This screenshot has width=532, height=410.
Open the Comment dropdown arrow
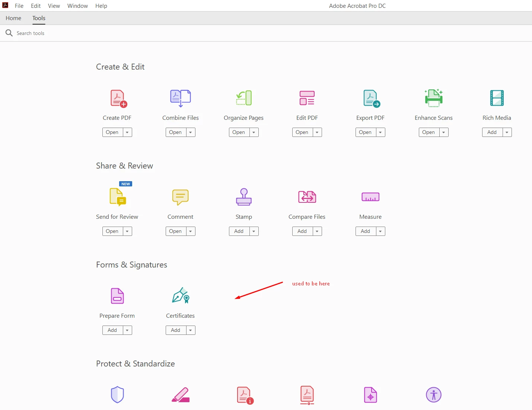[x=191, y=231]
